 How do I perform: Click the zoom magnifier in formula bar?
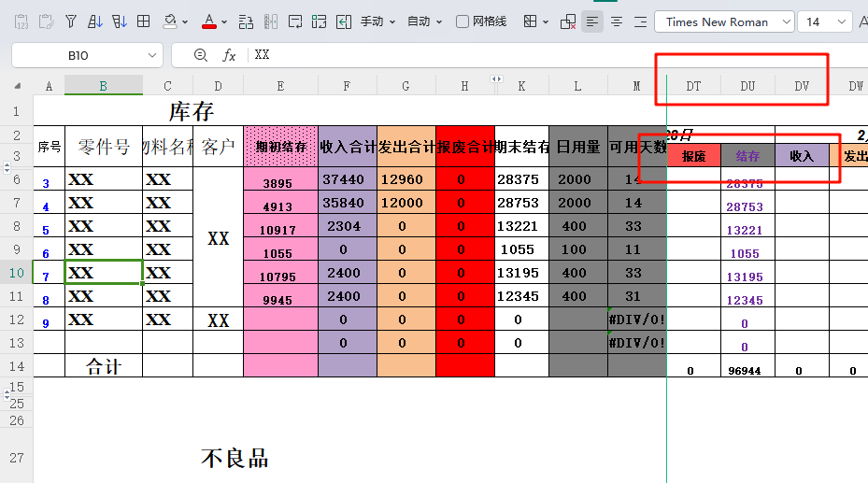tap(201, 55)
